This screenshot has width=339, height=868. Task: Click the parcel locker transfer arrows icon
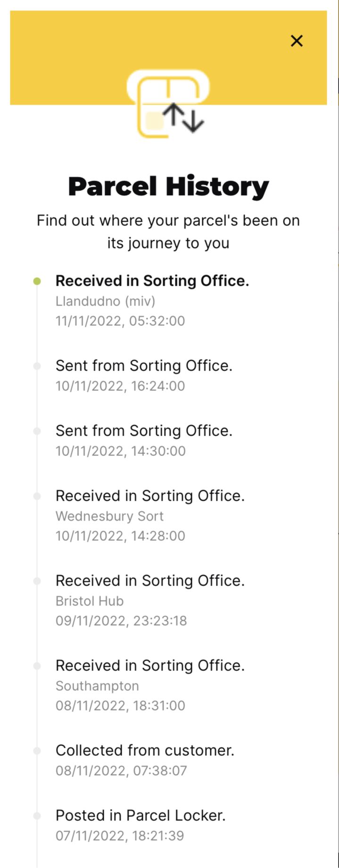[168, 104]
